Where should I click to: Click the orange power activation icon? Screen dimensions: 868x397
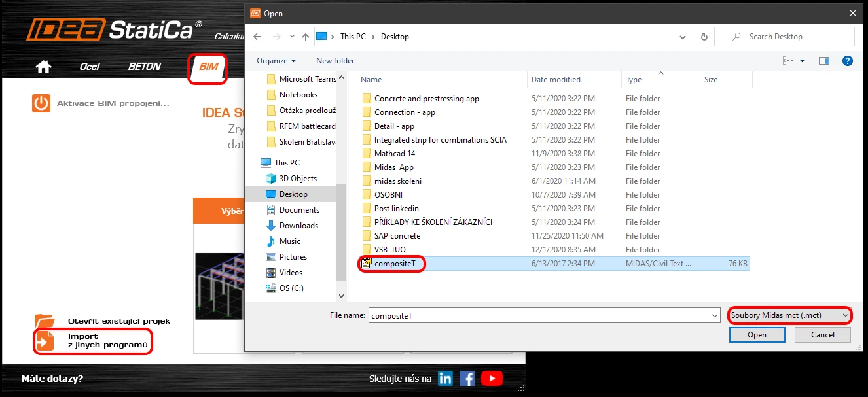(x=41, y=103)
